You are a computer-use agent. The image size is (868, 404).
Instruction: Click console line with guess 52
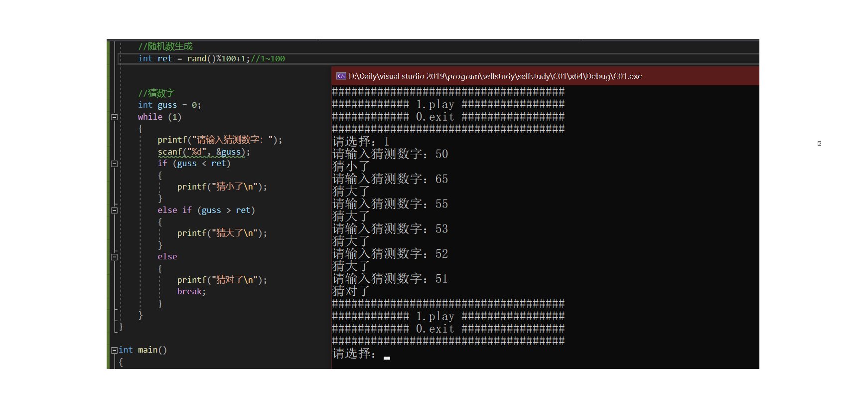(390, 254)
